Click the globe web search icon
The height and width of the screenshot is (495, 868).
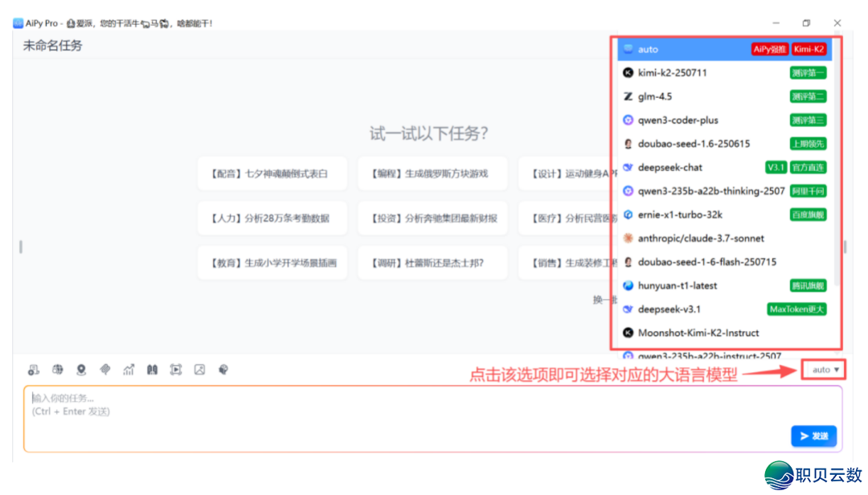58,370
